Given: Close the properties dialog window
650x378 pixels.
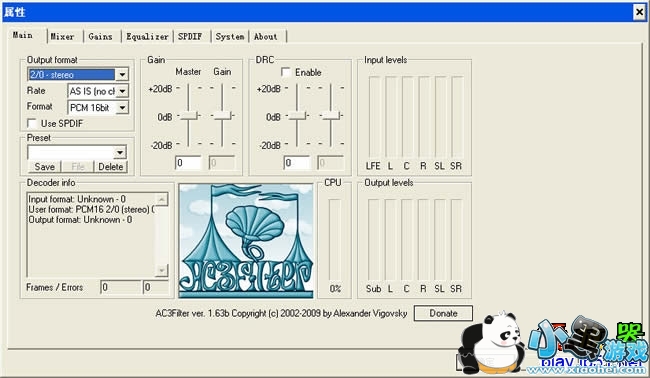Looking at the screenshot, I should 640,12.
